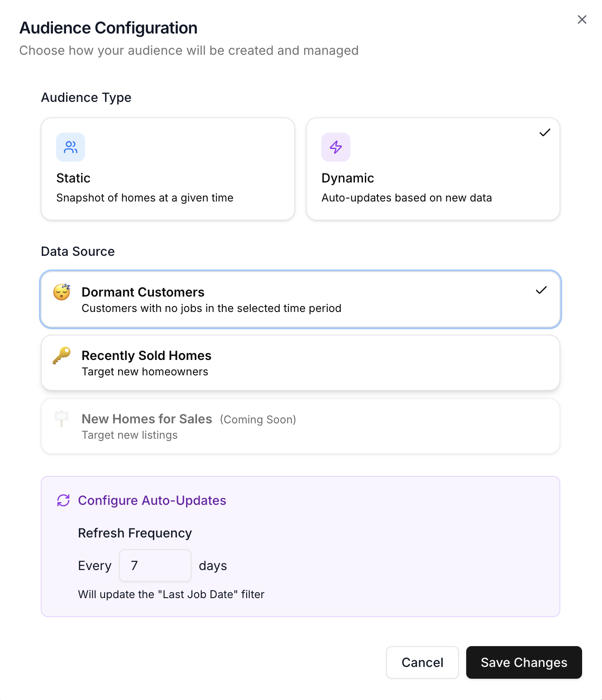Select the Dynamic audience type

pos(433,168)
